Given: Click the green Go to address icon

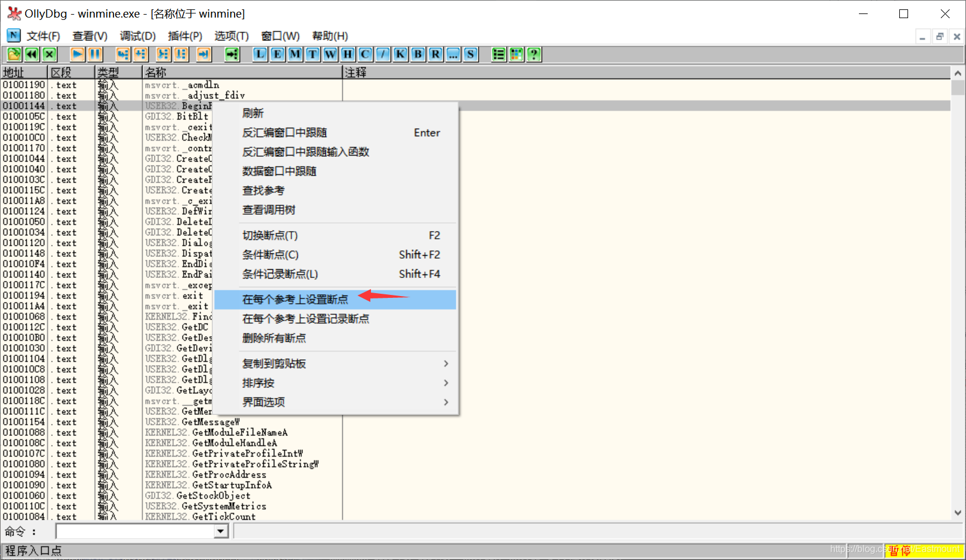Looking at the screenshot, I should pos(232,54).
